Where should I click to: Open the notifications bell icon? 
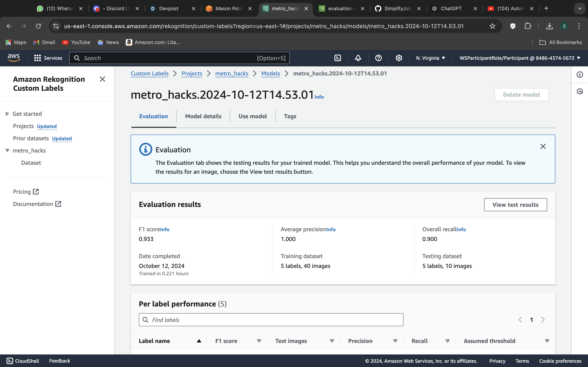tap(358, 58)
